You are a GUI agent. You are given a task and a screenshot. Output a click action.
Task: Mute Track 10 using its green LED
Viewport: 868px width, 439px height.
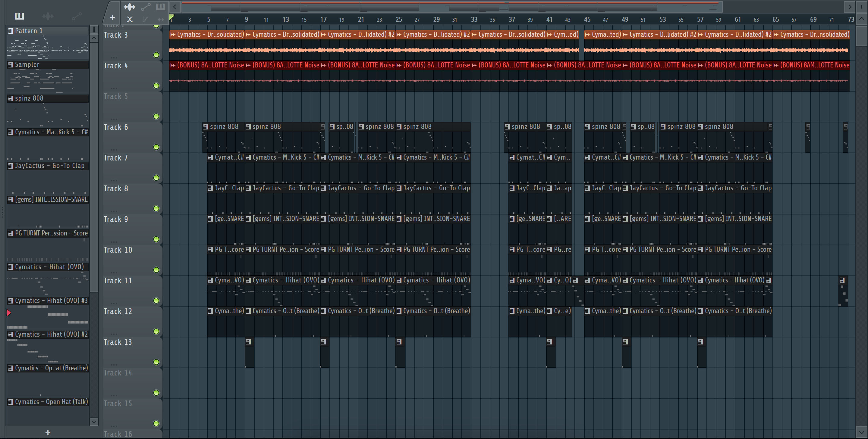[x=156, y=270]
